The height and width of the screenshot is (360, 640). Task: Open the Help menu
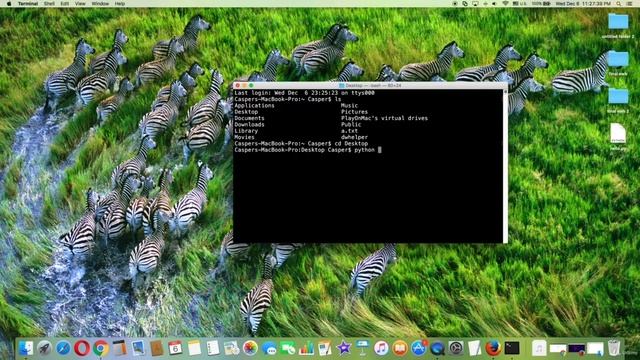[120, 3]
